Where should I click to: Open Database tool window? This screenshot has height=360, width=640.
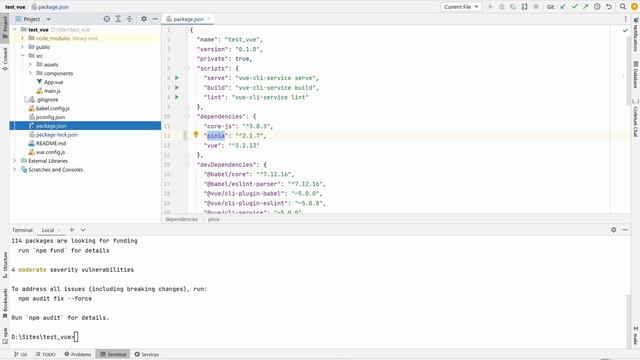tap(636, 75)
